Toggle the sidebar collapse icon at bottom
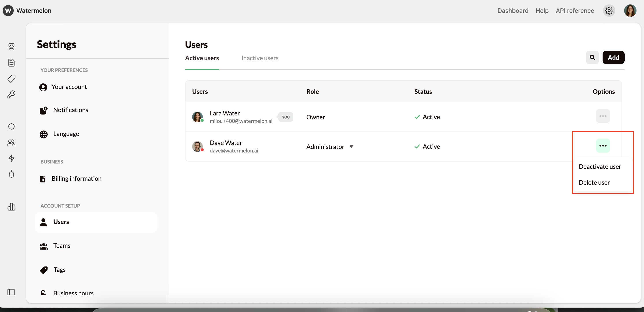The height and width of the screenshot is (312, 644). click(11, 292)
